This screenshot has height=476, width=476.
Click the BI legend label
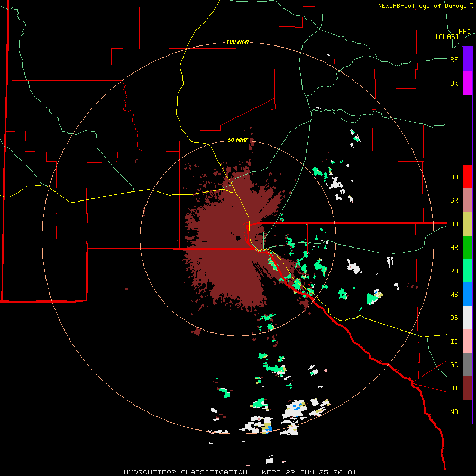(x=454, y=388)
